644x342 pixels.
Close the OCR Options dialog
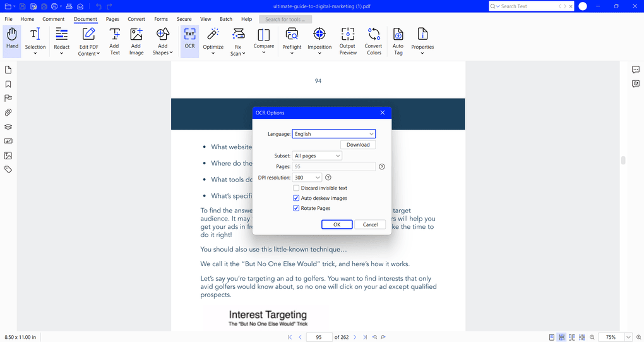tap(383, 113)
